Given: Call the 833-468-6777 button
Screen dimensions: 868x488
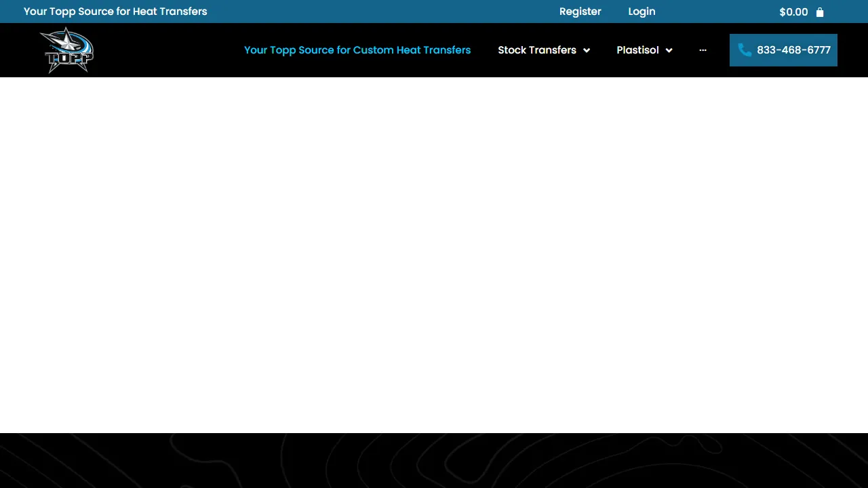Looking at the screenshot, I should pyautogui.click(x=783, y=50).
